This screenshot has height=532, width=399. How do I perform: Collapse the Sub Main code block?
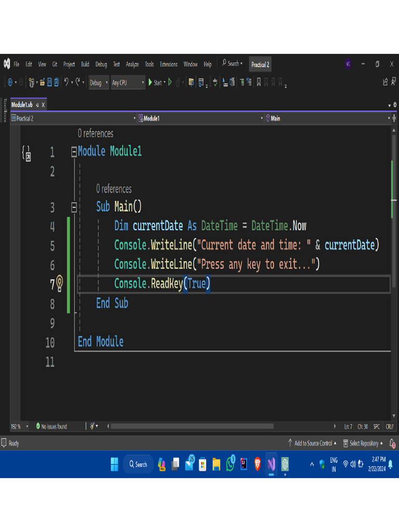coord(74,207)
